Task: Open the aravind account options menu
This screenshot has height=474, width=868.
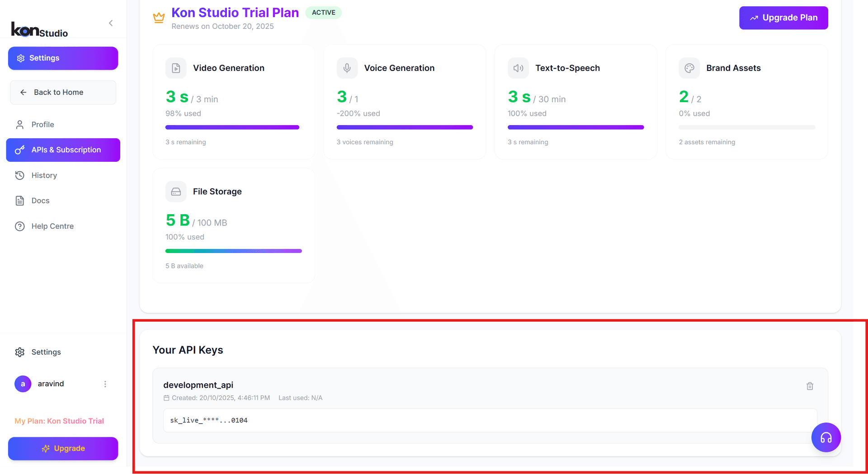Action: click(x=105, y=384)
